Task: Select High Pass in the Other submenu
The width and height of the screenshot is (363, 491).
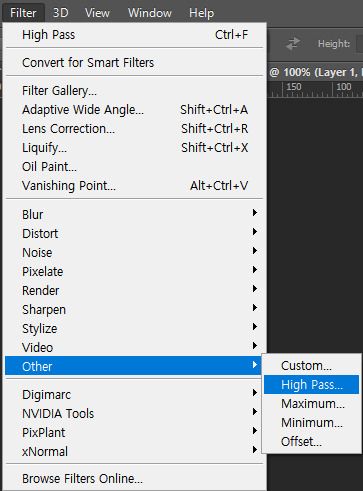Action: tap(311, 384)
